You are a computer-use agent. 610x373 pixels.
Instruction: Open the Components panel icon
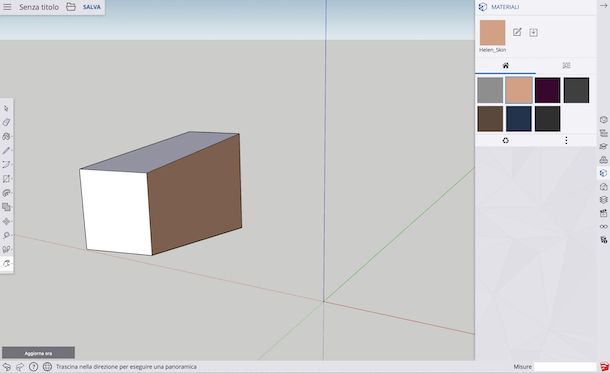pyautogui.click(x=603, y=159)
